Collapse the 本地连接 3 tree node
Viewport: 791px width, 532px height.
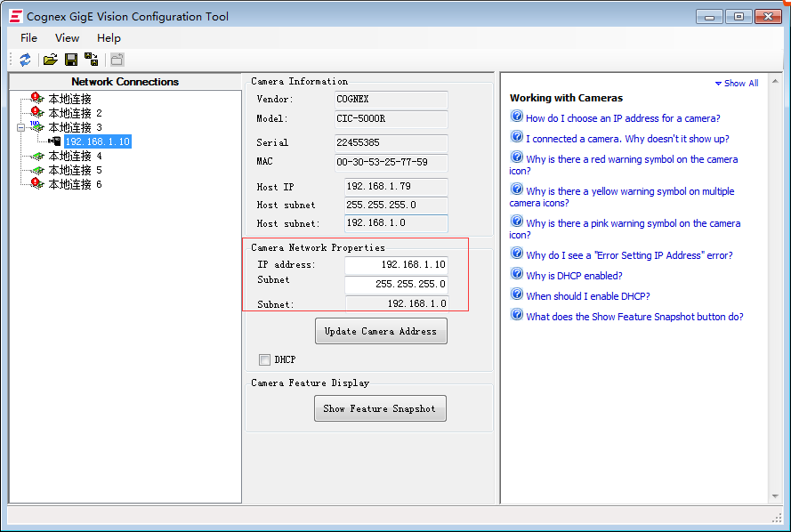pyautogui.click(x=20, y=127)
